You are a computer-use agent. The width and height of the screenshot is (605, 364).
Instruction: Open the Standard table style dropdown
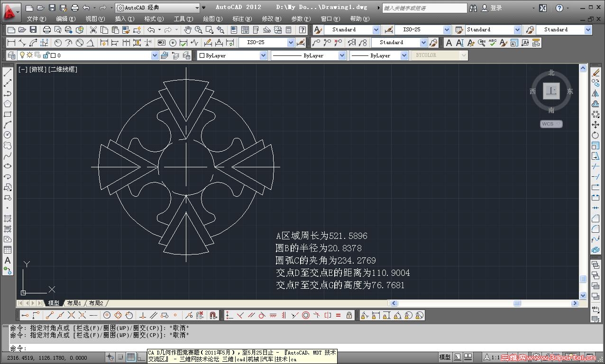tap(517, 30)
